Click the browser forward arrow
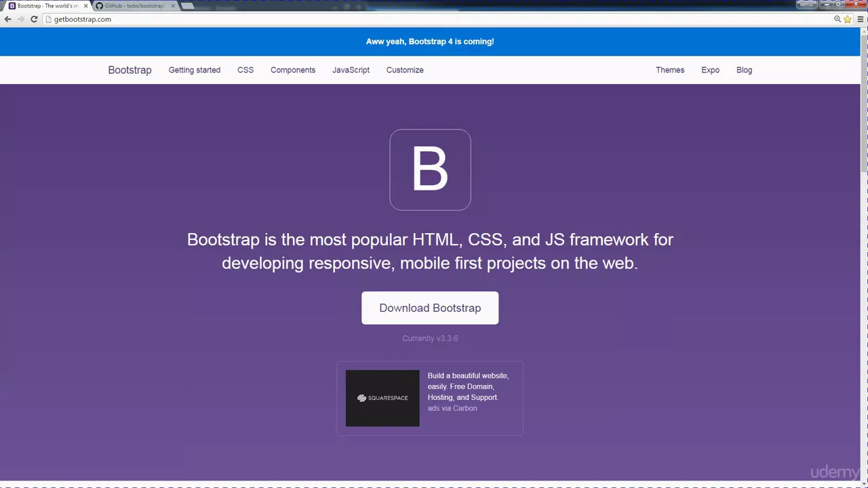868x488 pixels. pyautogui.click(x=20, y=19)
